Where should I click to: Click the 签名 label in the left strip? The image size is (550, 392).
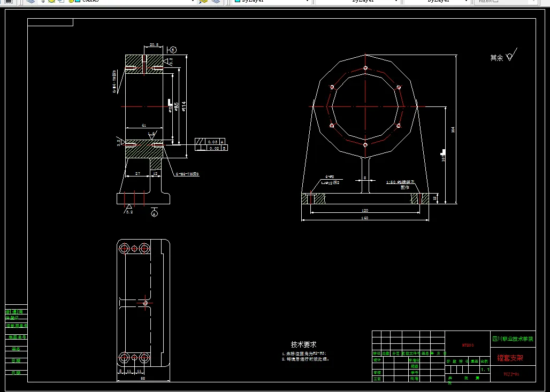(x=16, y=349)
